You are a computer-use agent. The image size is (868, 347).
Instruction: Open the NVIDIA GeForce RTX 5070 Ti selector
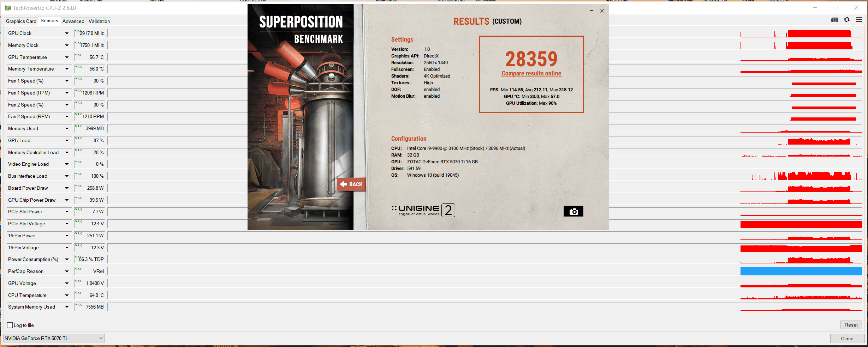54,338
